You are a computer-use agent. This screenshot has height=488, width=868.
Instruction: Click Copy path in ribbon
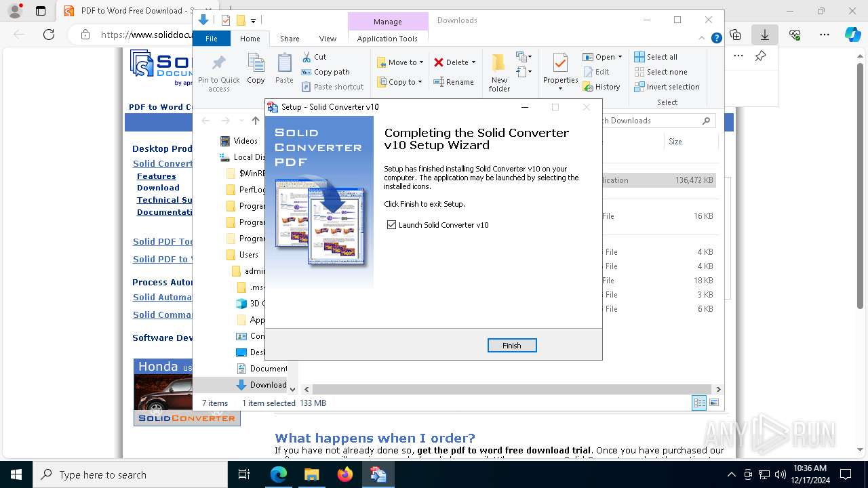point(325,72)
